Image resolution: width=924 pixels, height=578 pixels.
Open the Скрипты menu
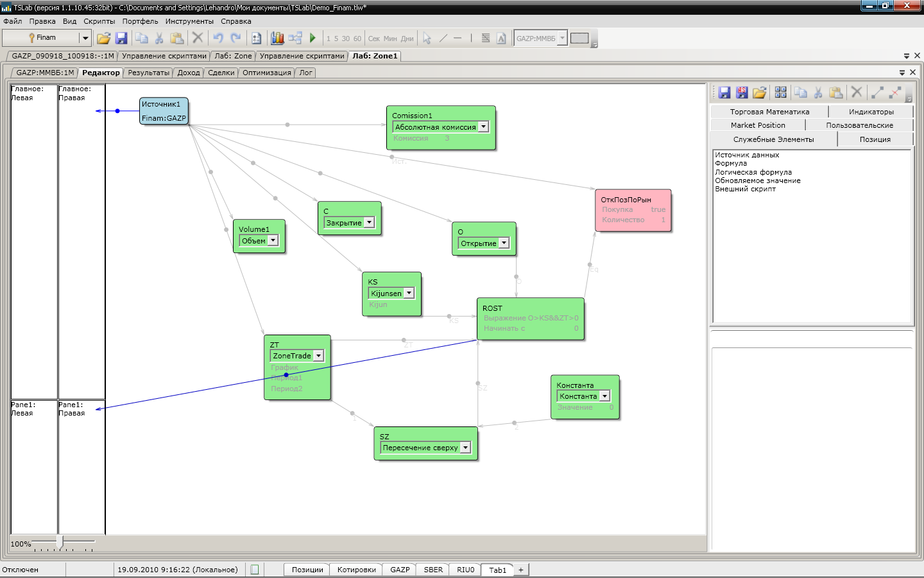[99, 21]
